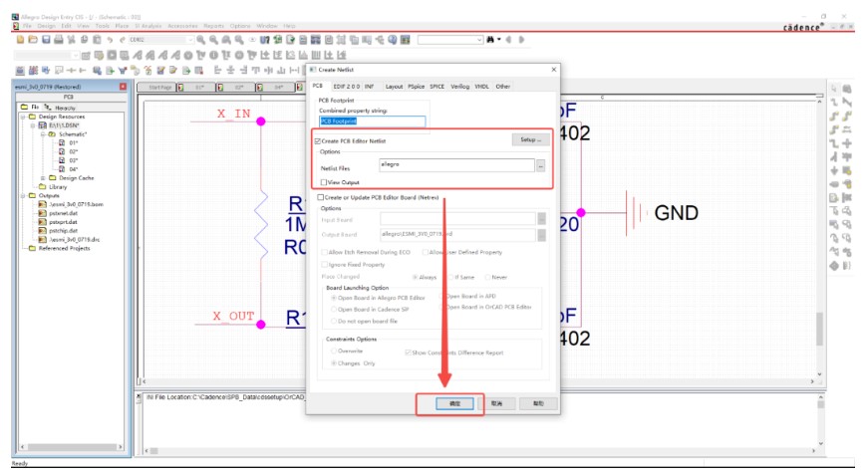
Task: Collapse the Schematic folder node
Action: point(43,133)
